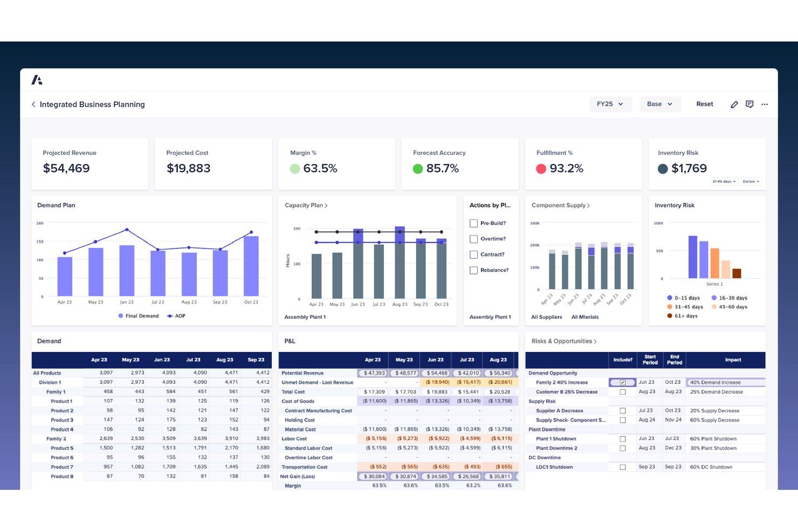Check Include for Plant Downtime 2
Viewport: 798px width, 532px height.
(x=623, y=448)
